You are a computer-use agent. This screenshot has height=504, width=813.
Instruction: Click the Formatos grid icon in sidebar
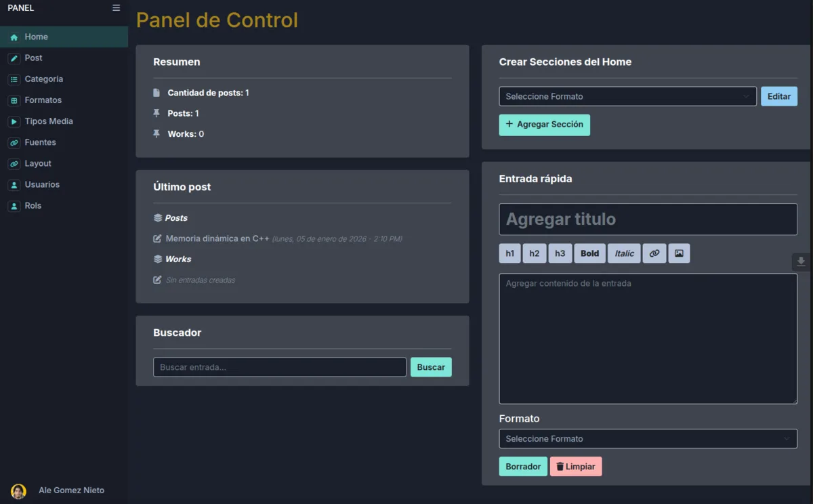[x=14, y=101]
